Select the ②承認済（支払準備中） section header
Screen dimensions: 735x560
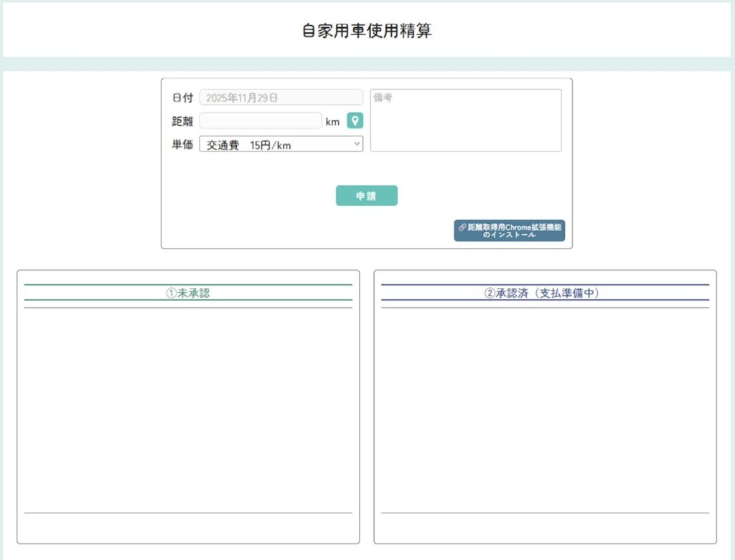[545, 293]
